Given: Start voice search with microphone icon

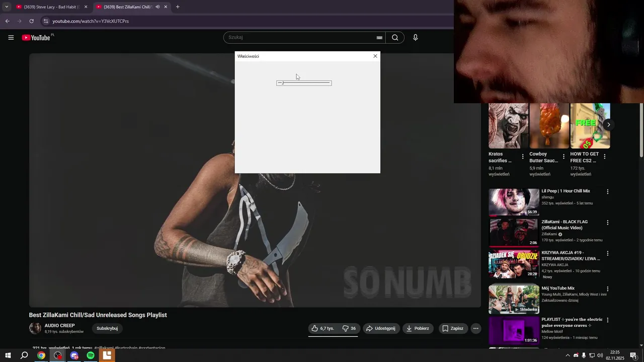Looking at the screenshot, I should tap(415, 38).
